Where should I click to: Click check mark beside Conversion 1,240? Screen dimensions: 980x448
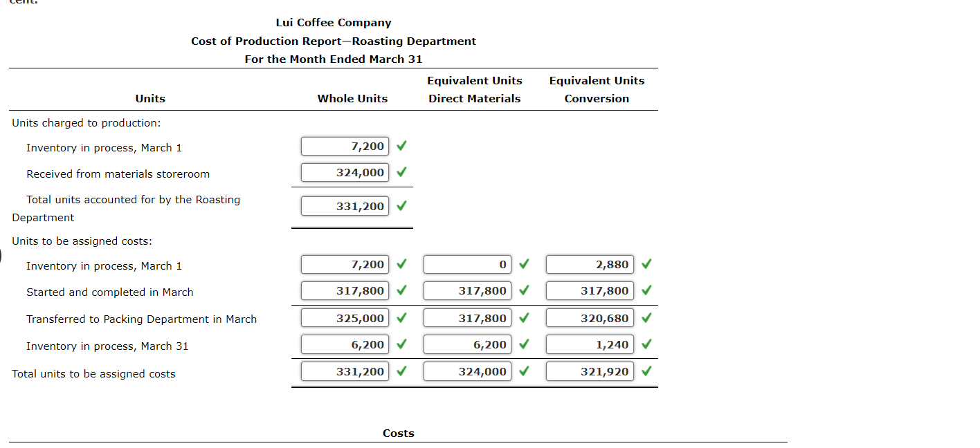pos(646,344)
